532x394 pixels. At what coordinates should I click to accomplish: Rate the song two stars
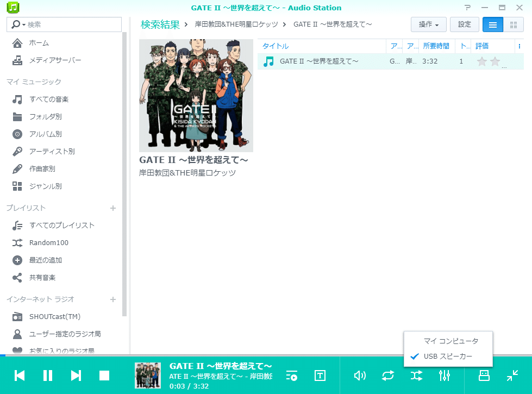tap(495, 61)
